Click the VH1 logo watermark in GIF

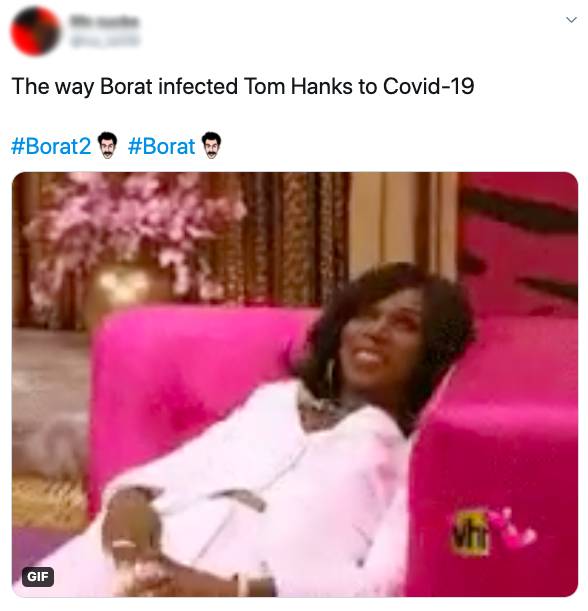[470, 532]
